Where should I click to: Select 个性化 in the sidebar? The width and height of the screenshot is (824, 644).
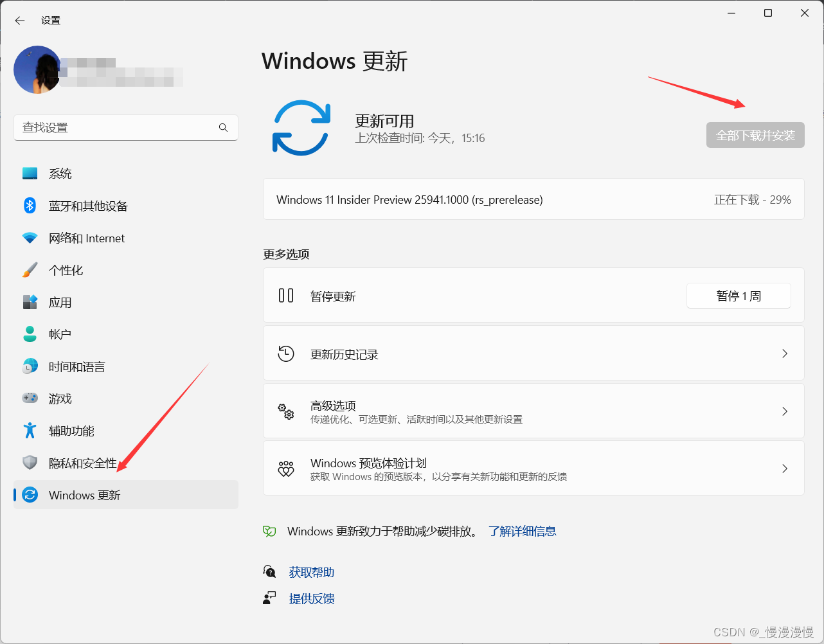(126, 270)
